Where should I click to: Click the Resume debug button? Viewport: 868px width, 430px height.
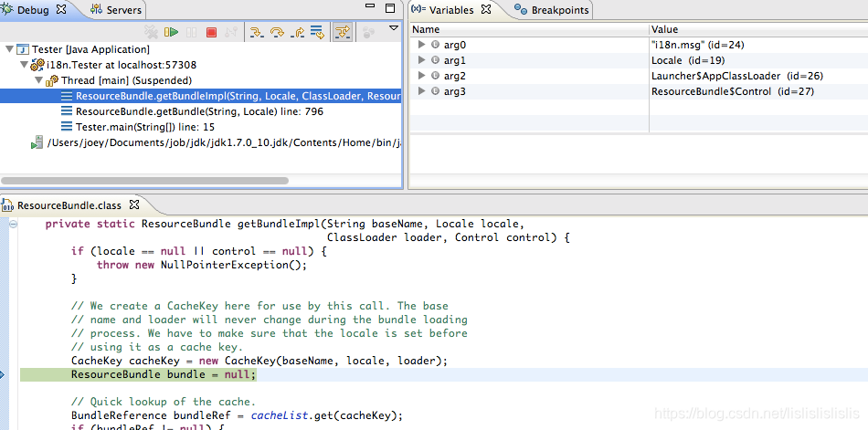171,33
